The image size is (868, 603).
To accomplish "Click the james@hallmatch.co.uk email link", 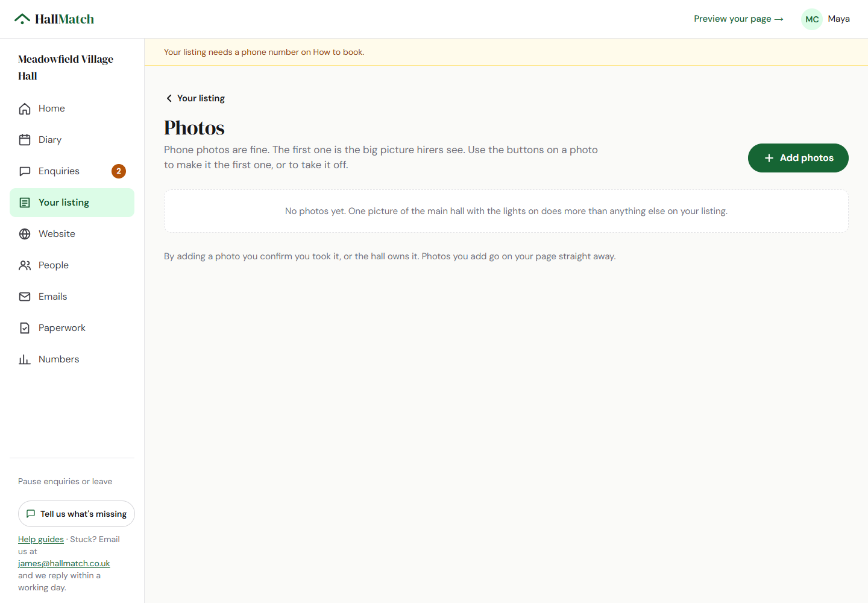I will [64, 563].
